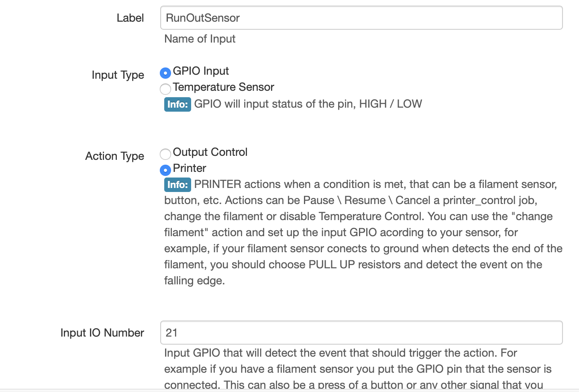
Task: Click the Name of Input helper text
Action: (200, 39)
